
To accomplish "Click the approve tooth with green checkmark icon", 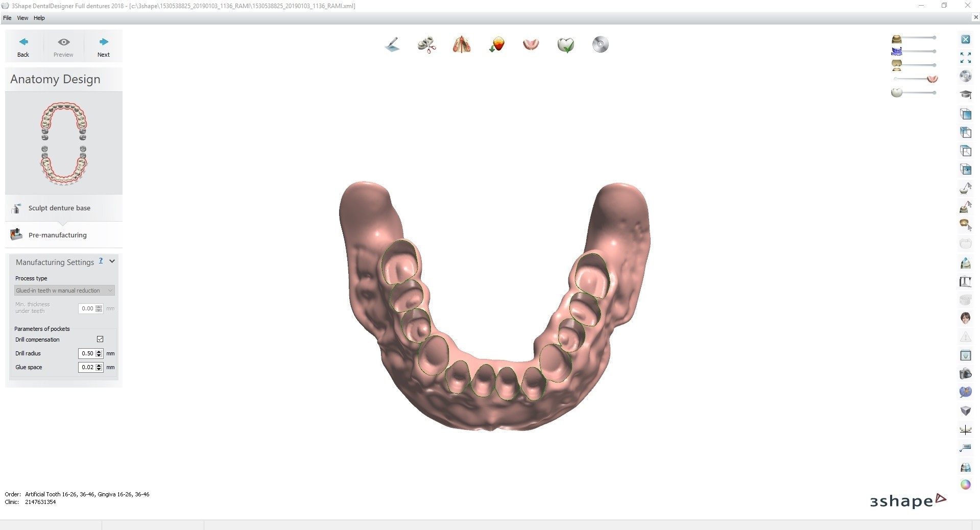I will pos(566,44).
